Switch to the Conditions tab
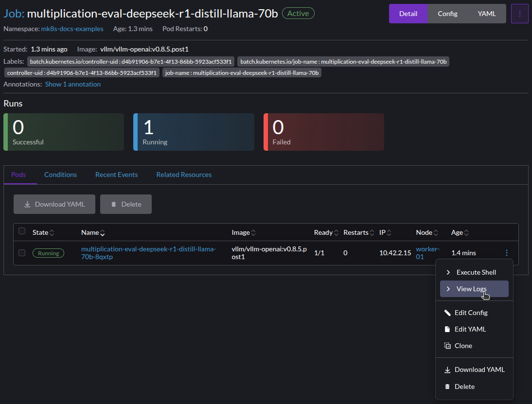The height and width of the screenshot is (404, 532). (60, 175)
